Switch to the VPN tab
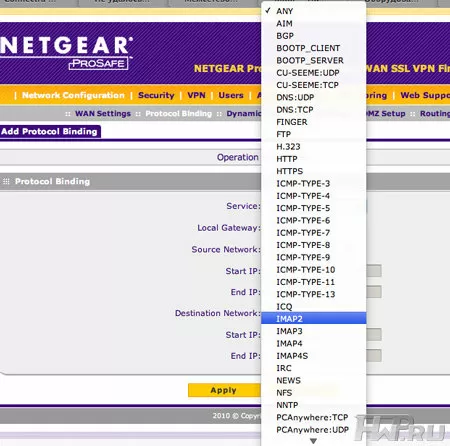The image size is (450, 446). click(x=196, y=95)
